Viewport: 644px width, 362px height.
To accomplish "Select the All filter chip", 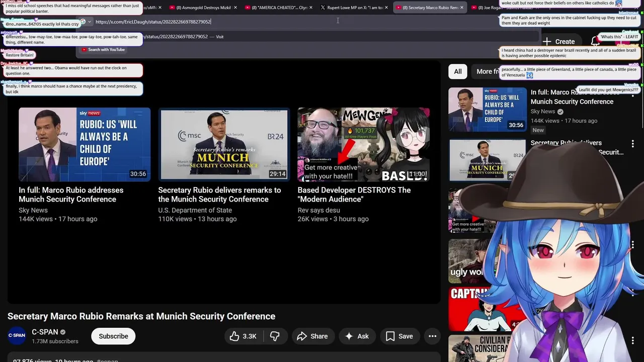I will pyautogui.click(x=458, y=71).
